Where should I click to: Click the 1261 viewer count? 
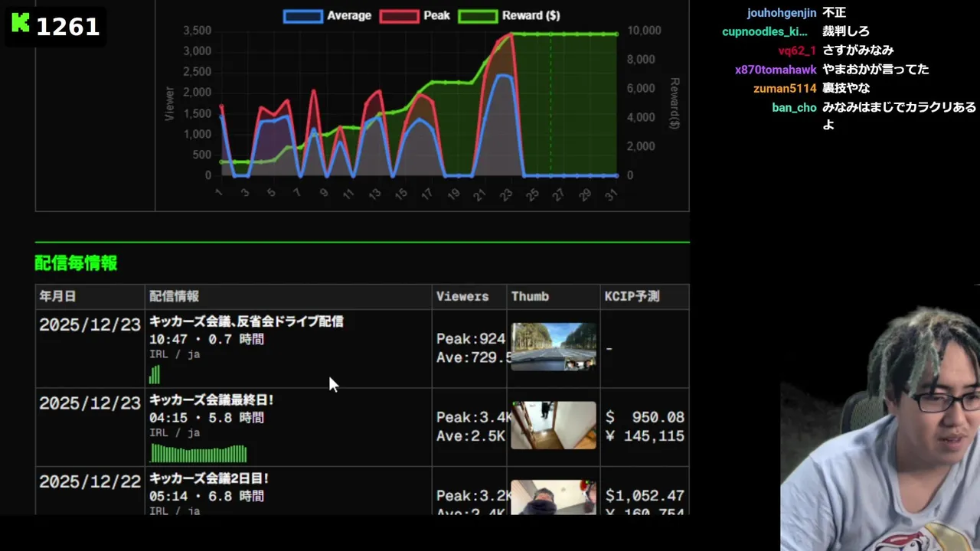[67, 27]
